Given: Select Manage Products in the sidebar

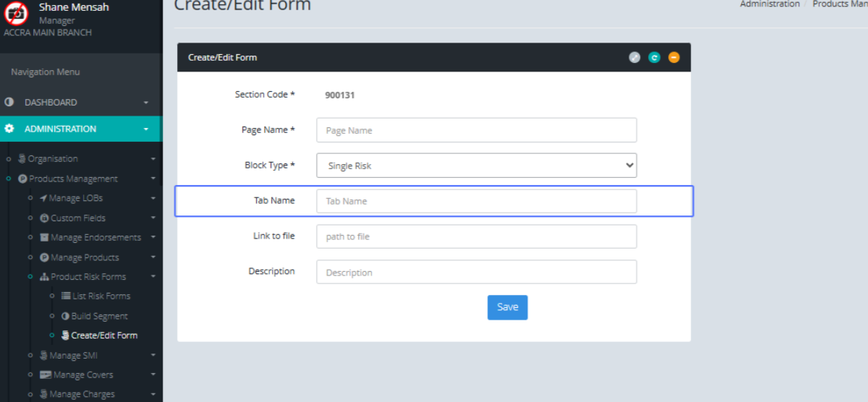Looking at the screenshot, I should tap(84, 257).
